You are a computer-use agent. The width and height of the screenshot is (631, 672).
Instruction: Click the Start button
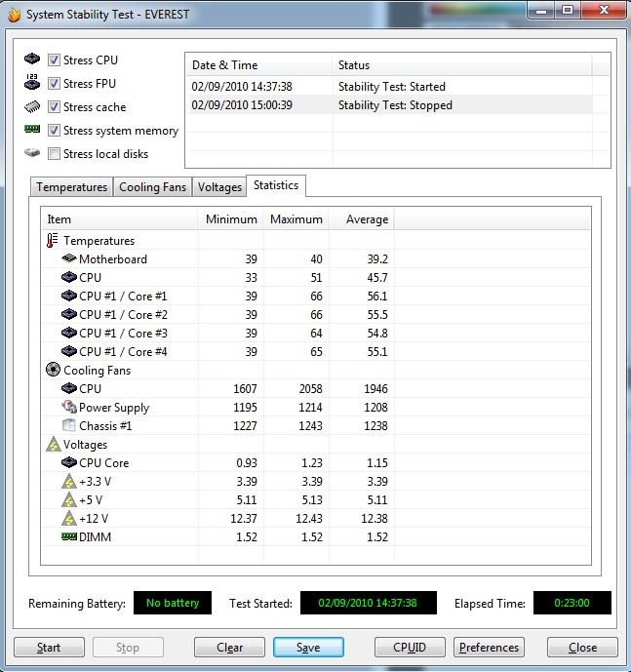point(49,648)
